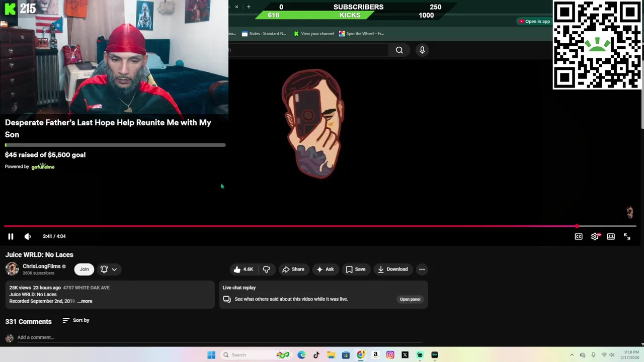This screenshot has height=362, width=644.
Task: Open the more actions three-dot menu
Action: pos(422,269)
